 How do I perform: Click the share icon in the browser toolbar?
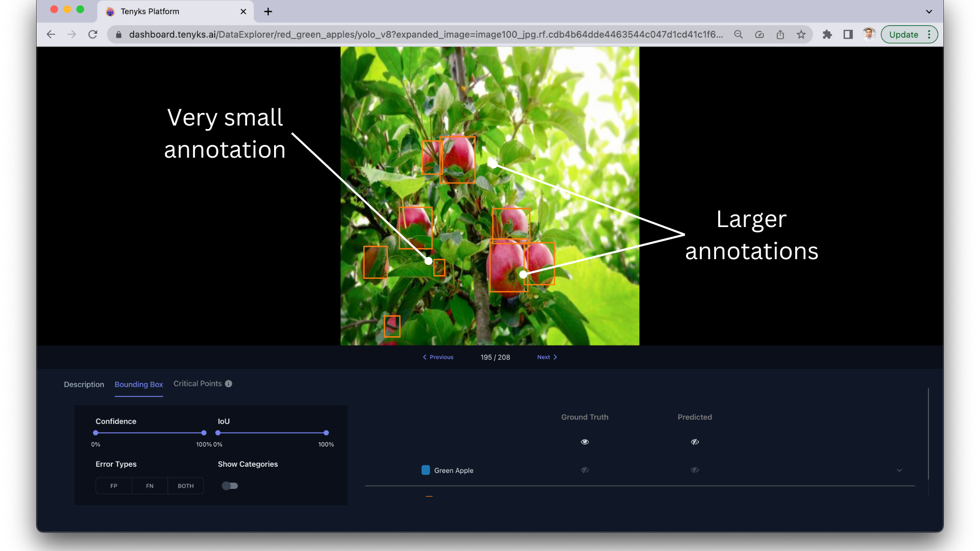coord(780,34)
